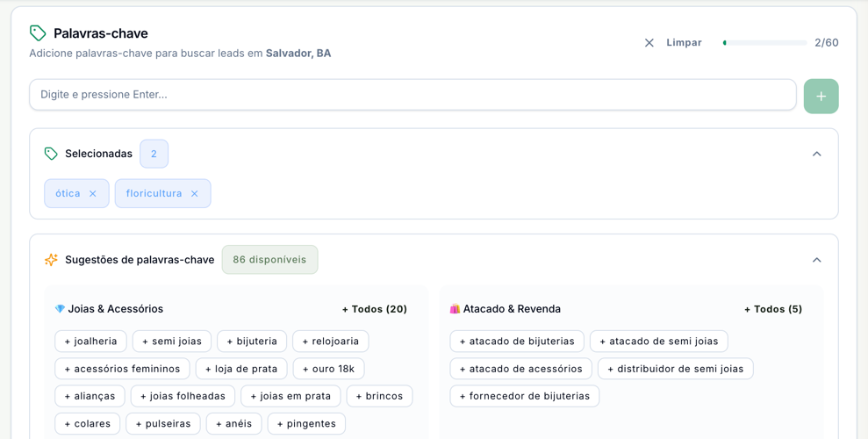
Task: Click the Salvador, BA location text
Action: click(298, 54)
